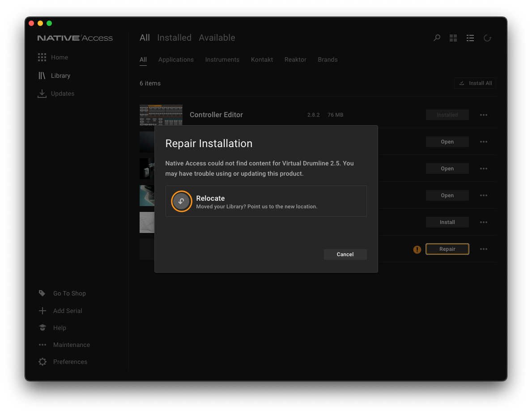The height and width of the screenshot is (414, 532).
Task: Open more options beside Repair button
Action: click(484, 249)
